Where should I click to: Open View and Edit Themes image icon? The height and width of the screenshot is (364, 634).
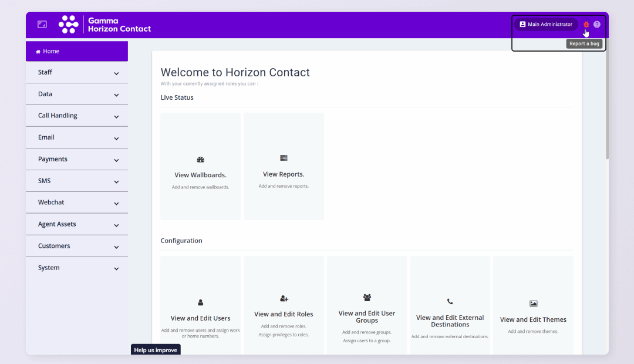533,304
